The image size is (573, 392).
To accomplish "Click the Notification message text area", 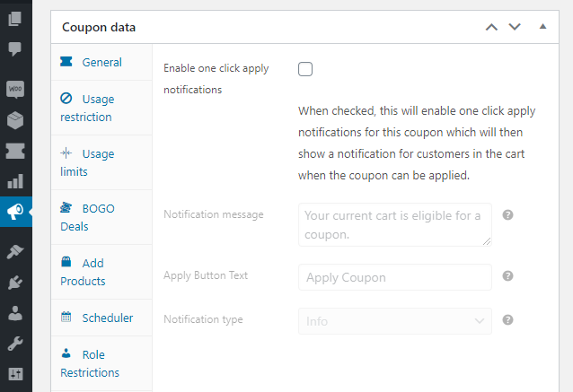I will pyautogui.click(x=394, y=224).
